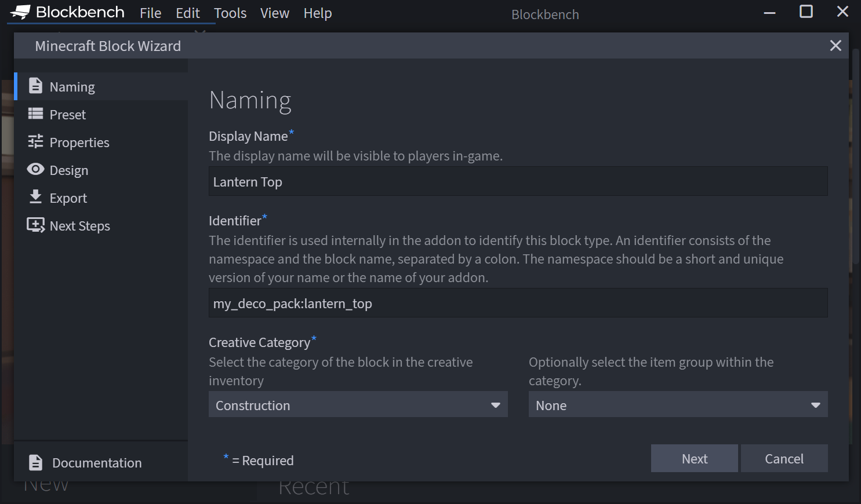This screenshot has width=861, height=504.
Task: Open the Construction category dropdown
Action: pos(358,404)
